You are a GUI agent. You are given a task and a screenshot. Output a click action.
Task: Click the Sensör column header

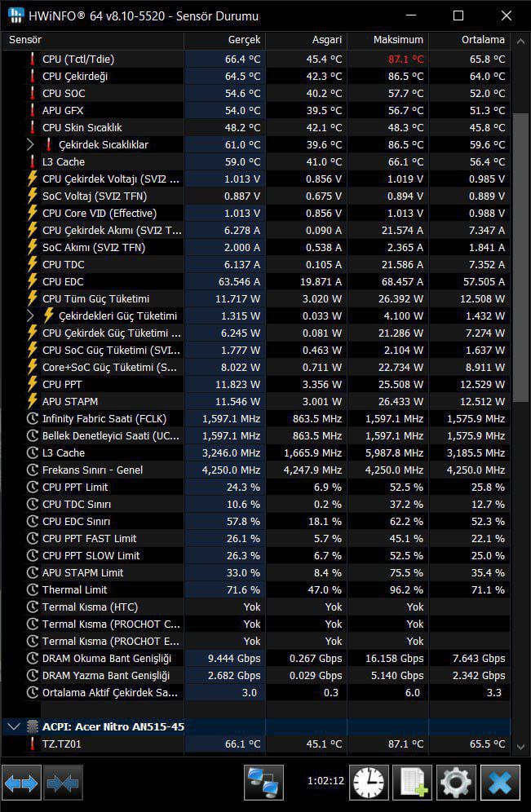pos(93,40)
